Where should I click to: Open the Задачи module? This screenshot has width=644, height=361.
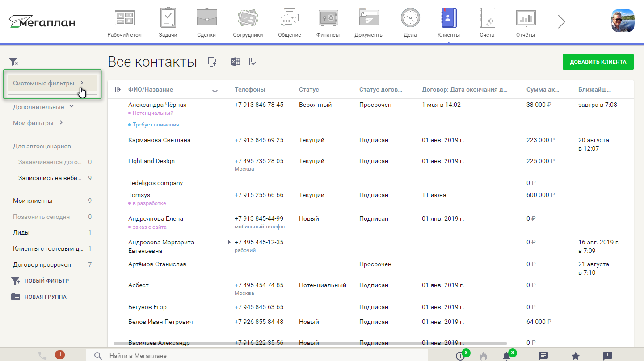point(168,22)
